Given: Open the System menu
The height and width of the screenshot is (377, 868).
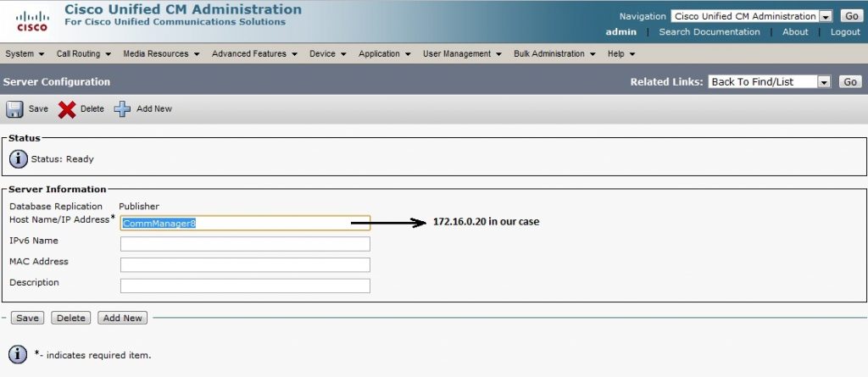Looking at the screenshot, I should click(25, 53).
